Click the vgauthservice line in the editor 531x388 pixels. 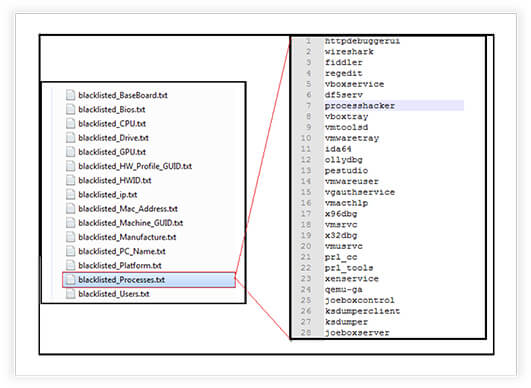tap(360, 193)
